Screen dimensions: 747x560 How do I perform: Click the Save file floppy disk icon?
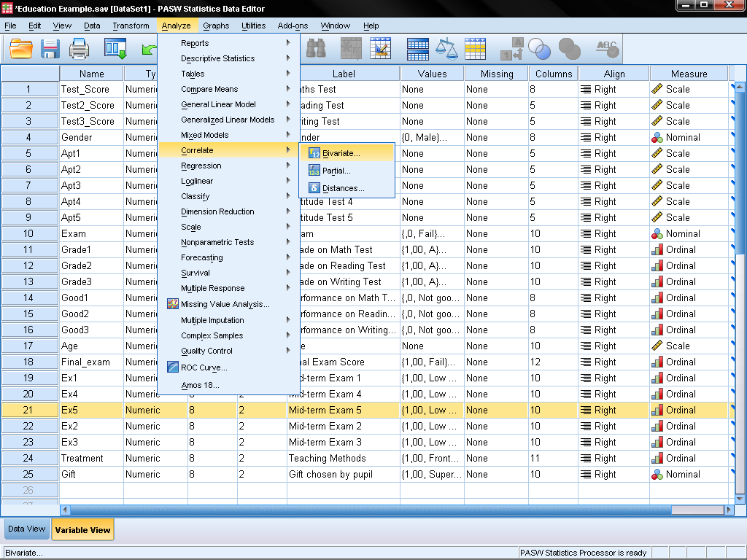50,49
